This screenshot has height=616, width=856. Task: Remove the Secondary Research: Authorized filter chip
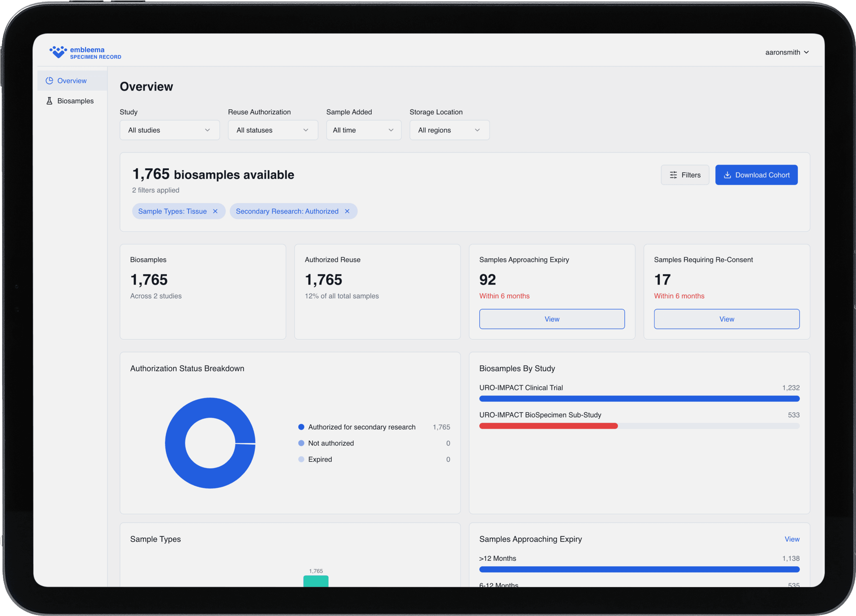[x=347, y=211]
